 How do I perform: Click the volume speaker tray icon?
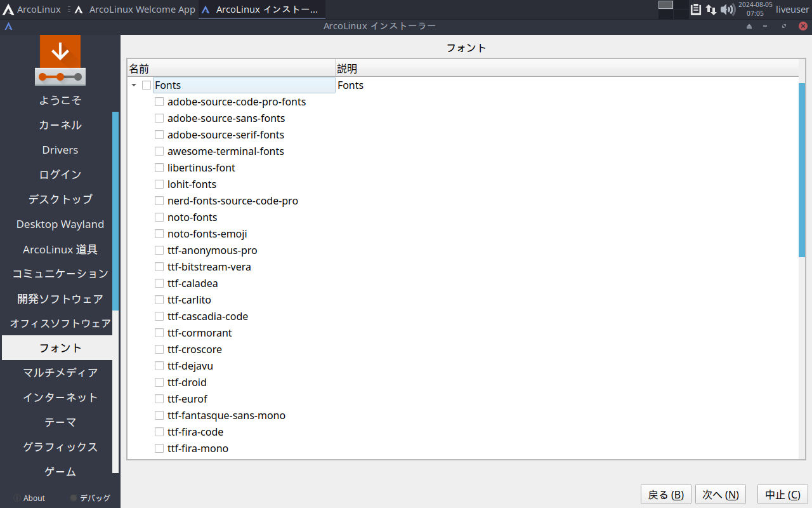tap(727, 10)
